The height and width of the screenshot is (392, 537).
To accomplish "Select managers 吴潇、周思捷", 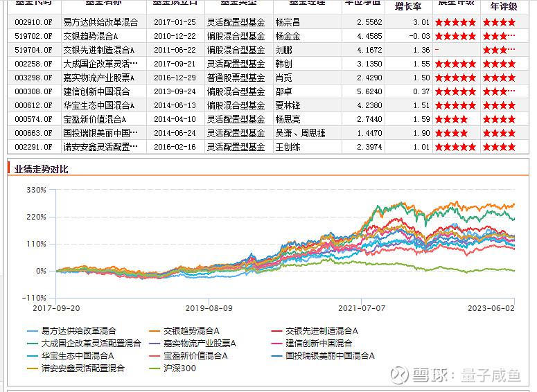I will click(300, 133).
